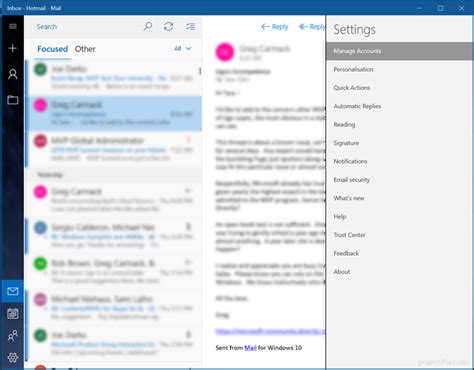Viewport: 474px width, 370px height.
Task: Open the blurred hyperlink in email body
Action: [270, 331]
